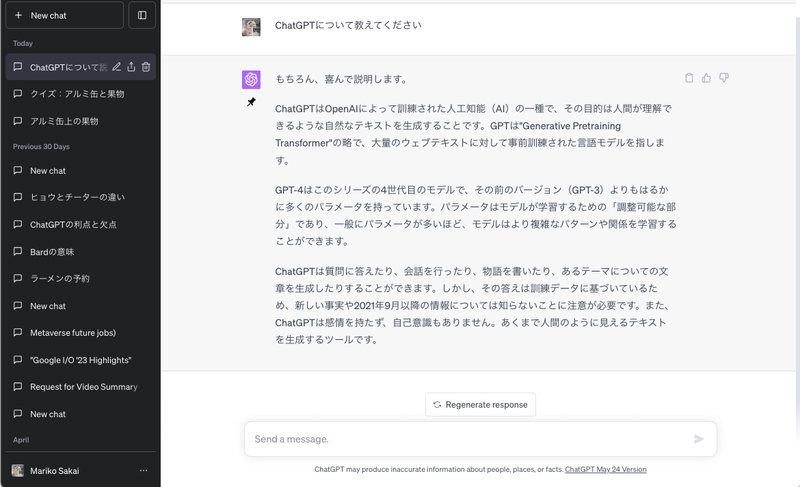Screen dimensions: 800x487
Task: Click the chat bubble icon beside Metaverse future jobs)
Action: pos(18,332)
